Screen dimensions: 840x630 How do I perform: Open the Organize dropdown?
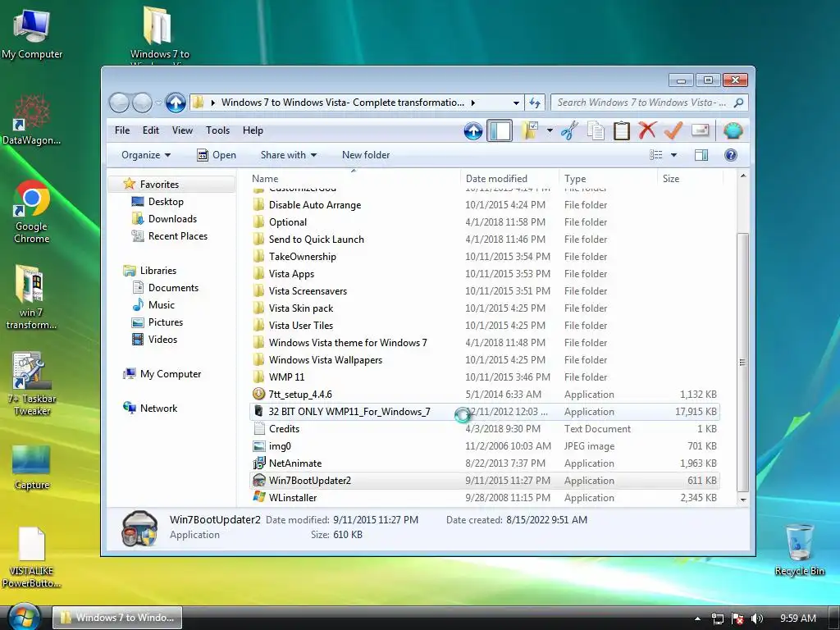tap(146, 155)
